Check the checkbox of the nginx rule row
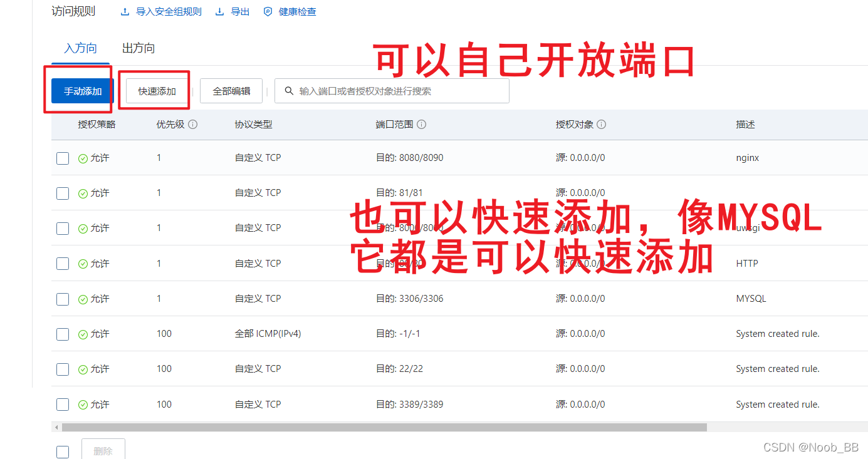Image resolution: width=868 pixels, height=459 pixels. (62, 158)
